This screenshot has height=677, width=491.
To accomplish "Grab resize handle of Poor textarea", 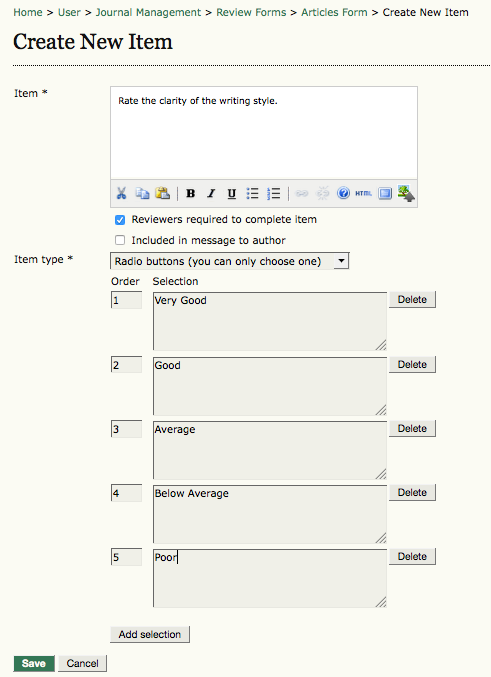I will point(381,601).
